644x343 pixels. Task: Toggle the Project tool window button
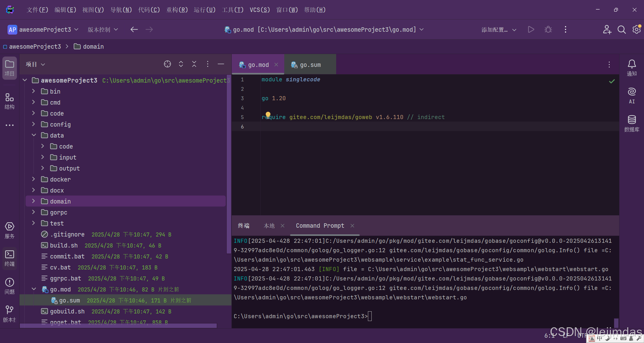(x=9, y=68)
